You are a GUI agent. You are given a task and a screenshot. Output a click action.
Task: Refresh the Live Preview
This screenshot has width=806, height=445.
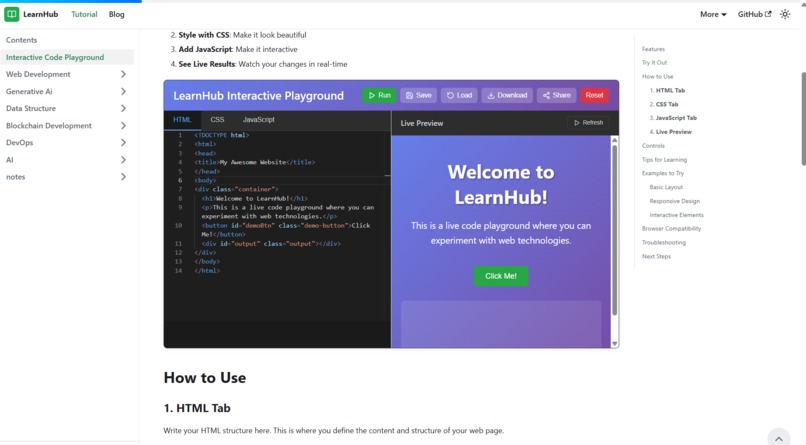(x=588, y=123)
